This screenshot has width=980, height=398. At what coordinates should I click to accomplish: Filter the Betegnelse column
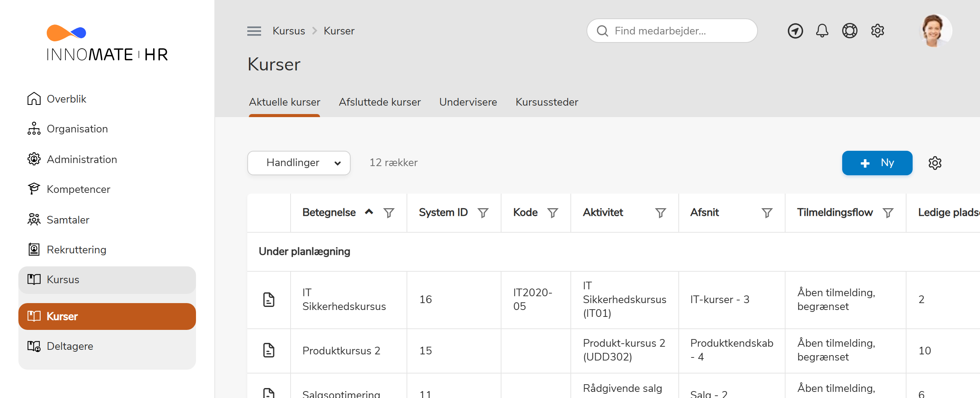pos(389,213)
